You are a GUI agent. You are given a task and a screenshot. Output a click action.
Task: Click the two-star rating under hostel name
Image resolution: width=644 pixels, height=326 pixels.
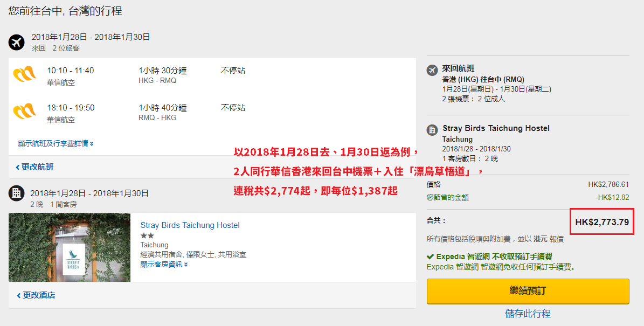tap(147, 235)
